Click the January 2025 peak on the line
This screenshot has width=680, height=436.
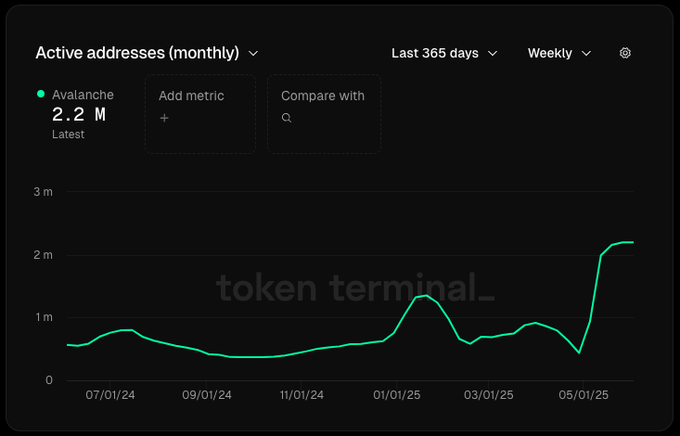tap(426, 295)
